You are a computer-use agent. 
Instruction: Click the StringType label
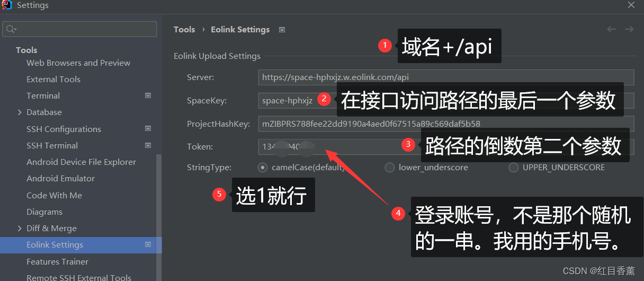click(x=209, y=168)
